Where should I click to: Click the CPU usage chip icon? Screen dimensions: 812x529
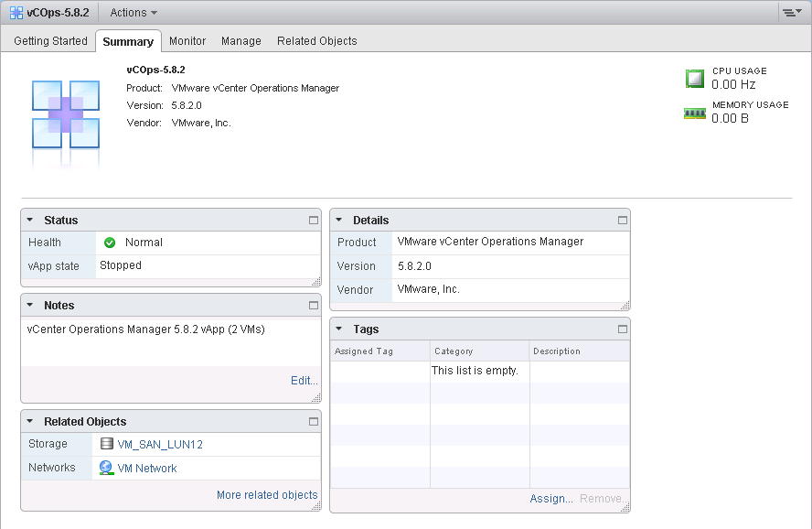tap(695, 79)
